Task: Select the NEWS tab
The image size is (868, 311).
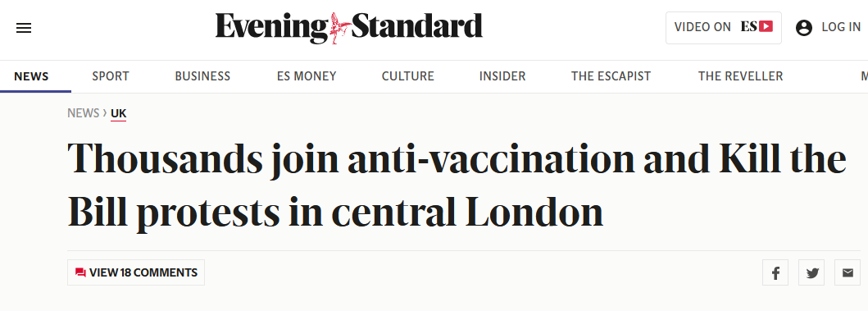Action: 31,76
